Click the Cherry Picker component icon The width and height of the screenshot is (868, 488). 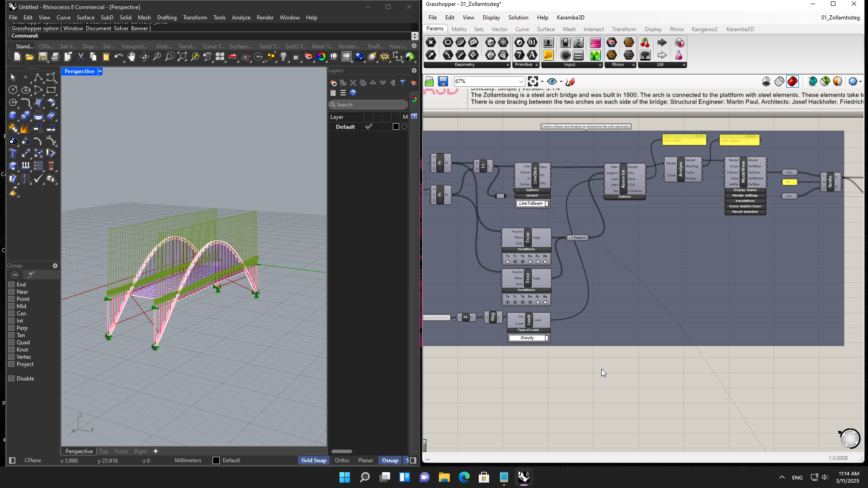[645, 42]
